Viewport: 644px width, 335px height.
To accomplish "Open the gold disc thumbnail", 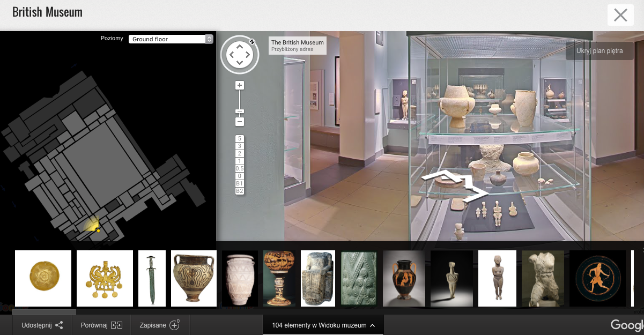I will 43,278.
